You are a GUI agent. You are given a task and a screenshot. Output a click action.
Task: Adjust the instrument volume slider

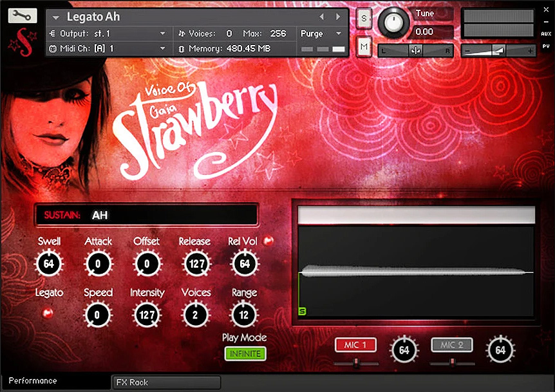click(498, 51)
